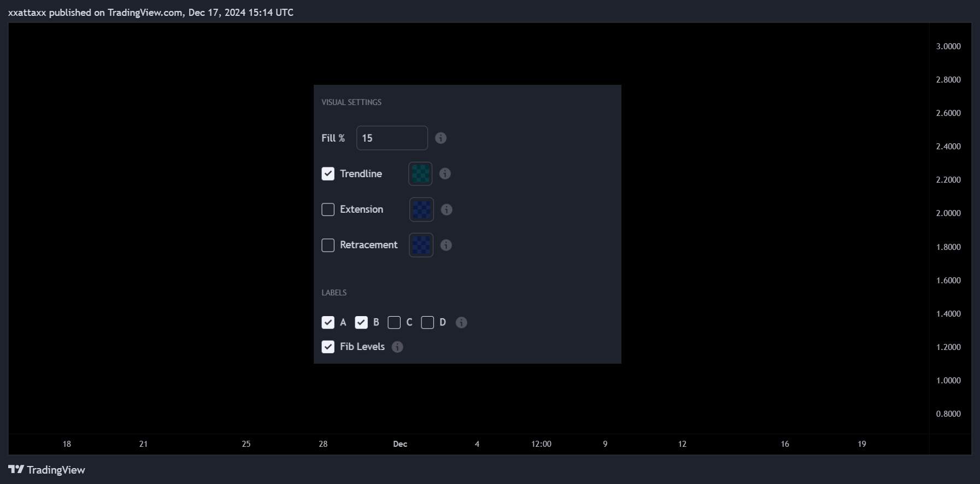Image resolution: width=980 pixels, height=484 pixels.
Task: Show the Trendline info icon
Action: pyautogui.click(x=445, y=173)
